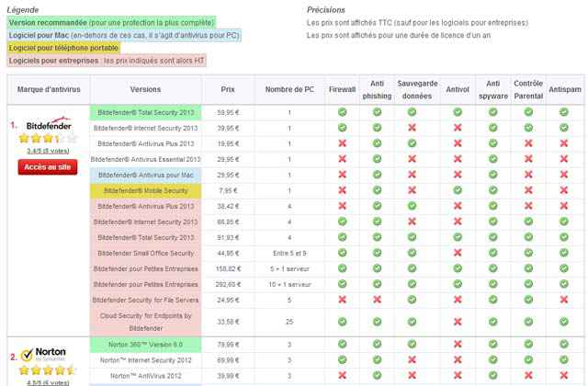Click Firewall check in 292,60 € Petites Entreprises row
The width and height of the screenshot is (588, 386).
click(x=342, y=284)
